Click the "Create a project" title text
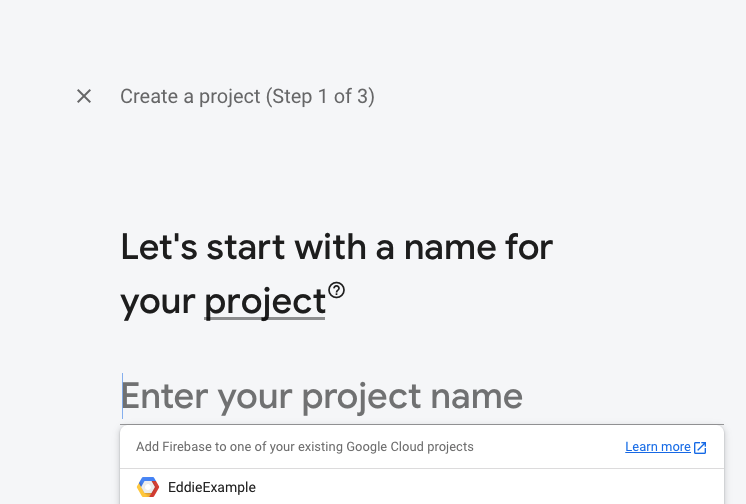 point(189,96)
